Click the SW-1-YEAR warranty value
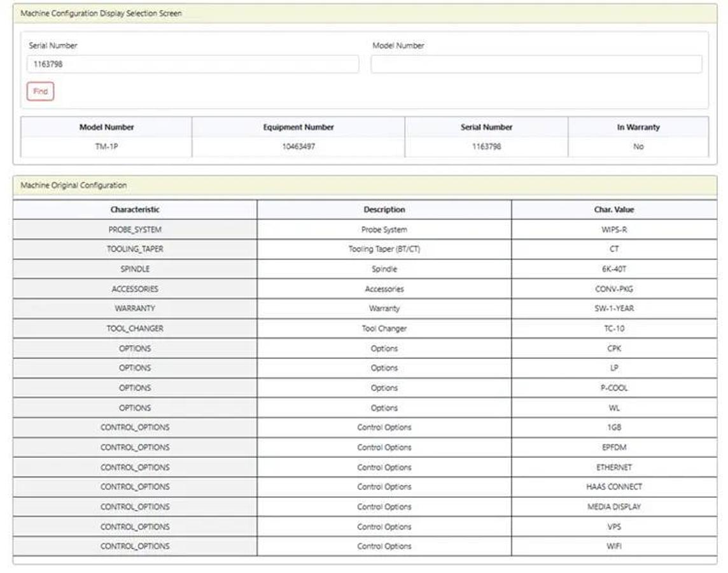This screenshot has height=573, width=728. [x=613, y=309]
